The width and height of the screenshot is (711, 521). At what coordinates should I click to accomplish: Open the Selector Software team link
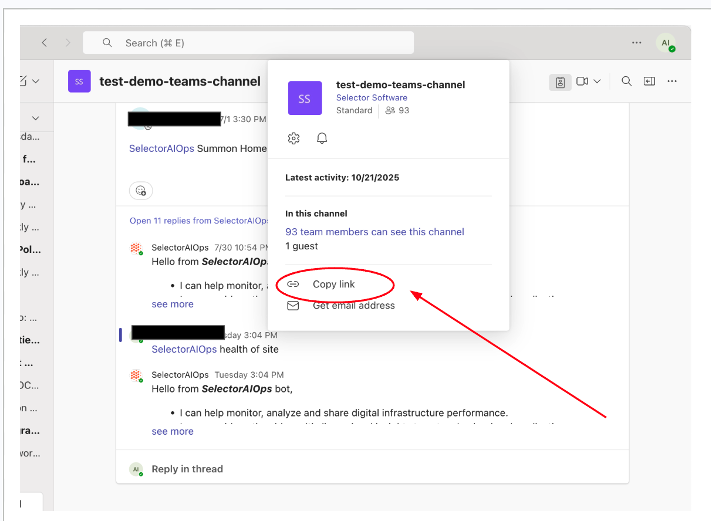(x=371, y=98)
